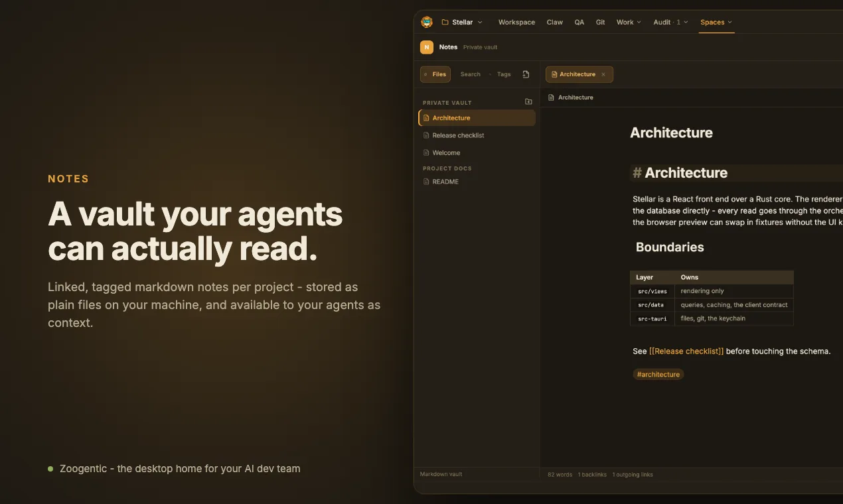Follow the [[Release checklist]] wiki link
Image resolution: width=843 pixels, height=504 pixels.
(686, 351)
